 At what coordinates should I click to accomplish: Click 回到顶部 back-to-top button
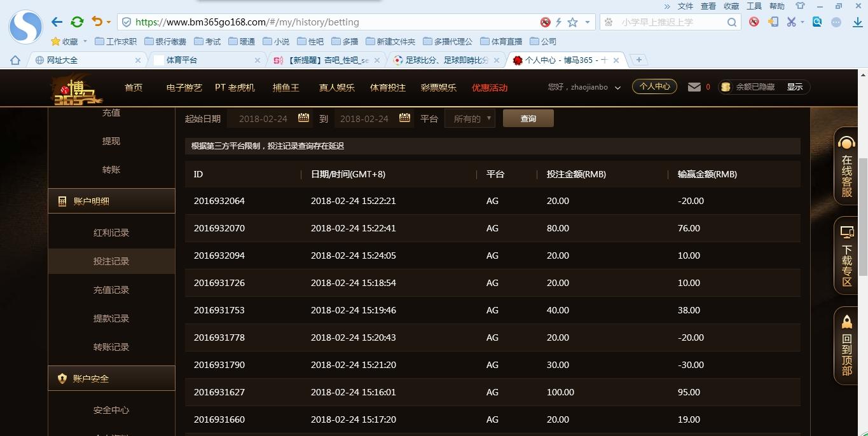click(x=847, y=346)
